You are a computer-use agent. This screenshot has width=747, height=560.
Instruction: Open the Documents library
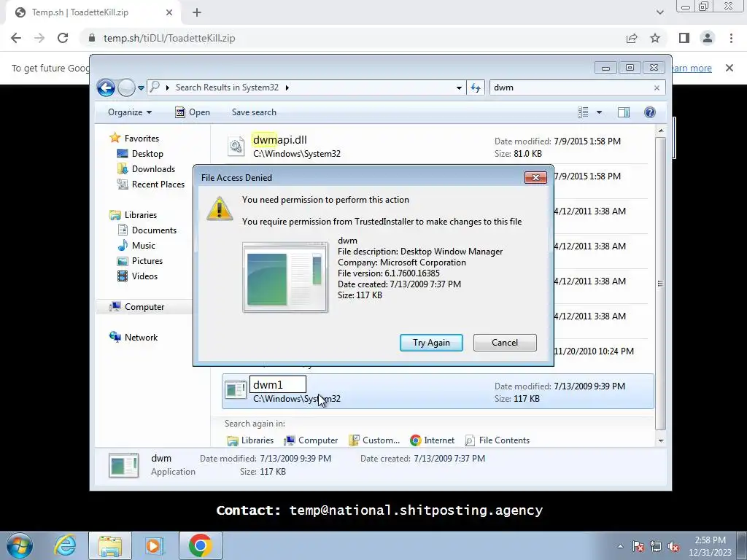tap(147, 230)
